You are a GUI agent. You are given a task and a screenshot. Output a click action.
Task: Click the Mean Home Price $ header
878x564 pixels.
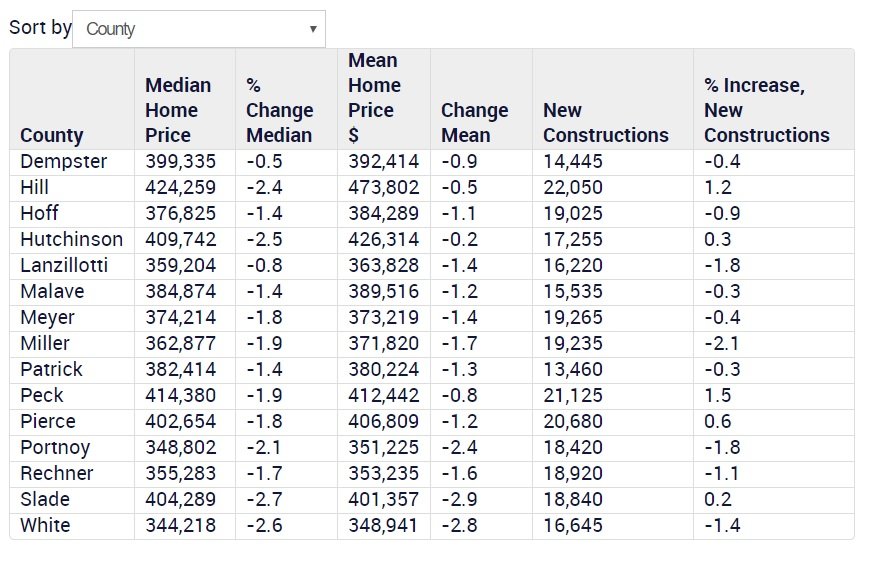coord(376,98)
